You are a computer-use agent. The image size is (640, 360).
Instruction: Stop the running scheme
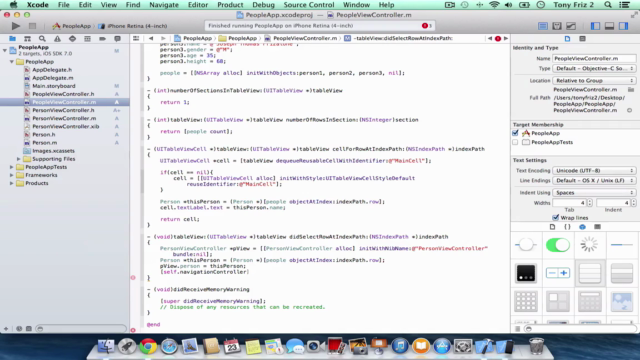(x=32, y=26)
